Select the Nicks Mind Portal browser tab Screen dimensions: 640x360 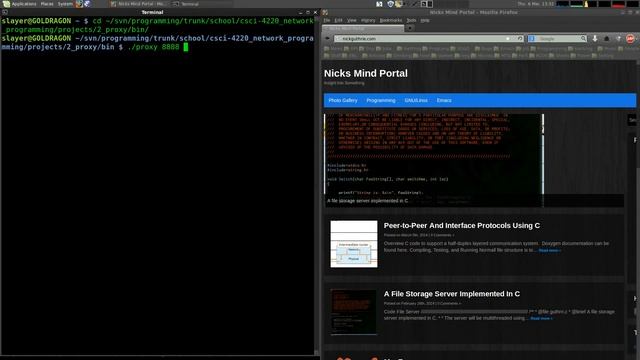[363, 29]
